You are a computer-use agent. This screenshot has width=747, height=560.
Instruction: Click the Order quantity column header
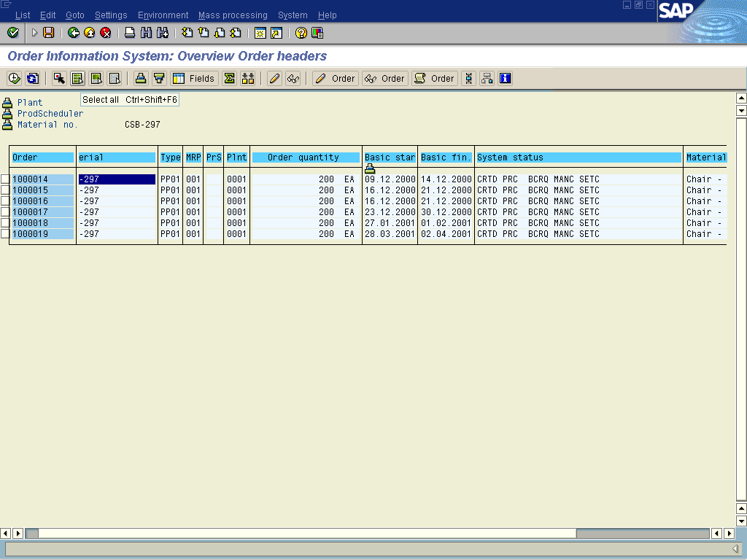coord(306,157)
